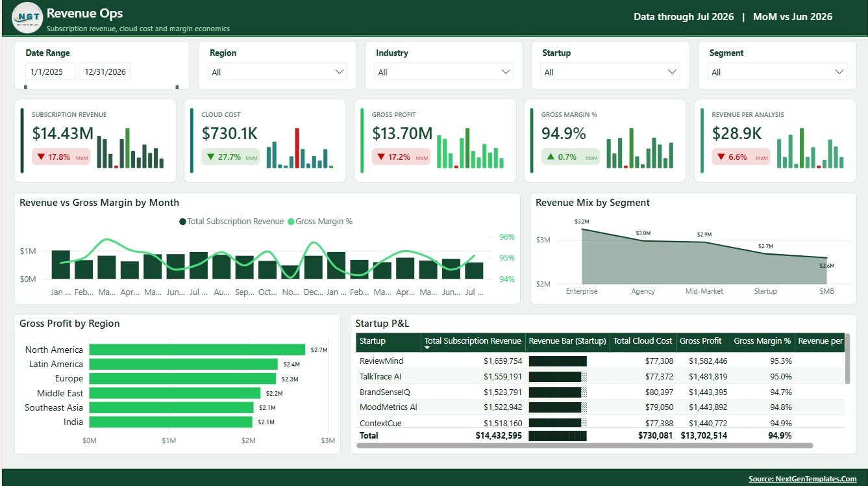This screenshot has height=486, width=868.
Task: Click the Revenue Per Analysis sparkline chart
Action: 811,148
